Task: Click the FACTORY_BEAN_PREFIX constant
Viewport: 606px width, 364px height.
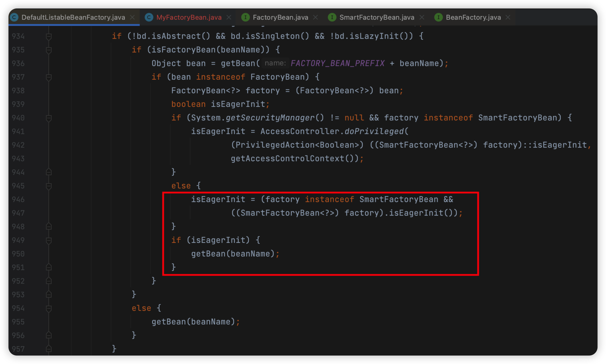Action: tap(338, 64)
